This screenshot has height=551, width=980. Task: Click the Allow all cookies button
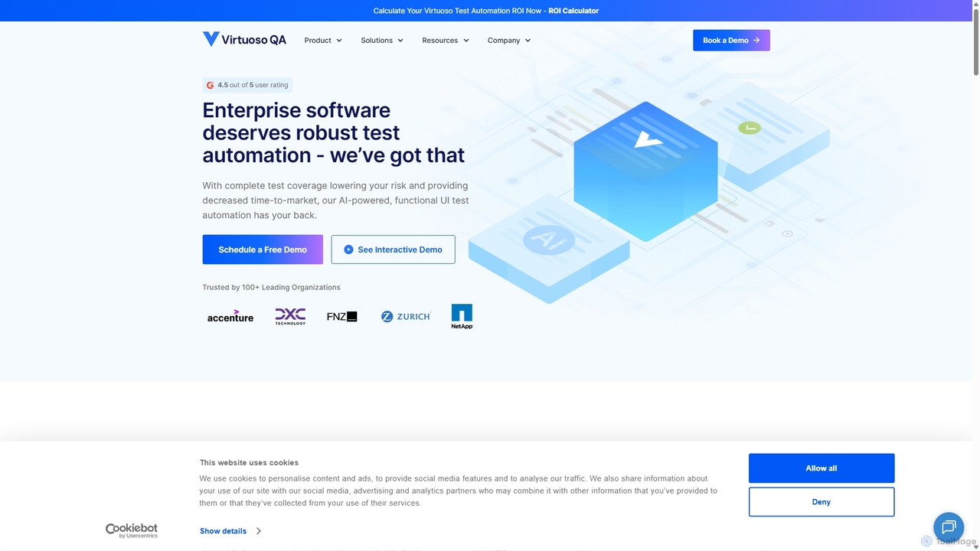(x=822, y=468)
